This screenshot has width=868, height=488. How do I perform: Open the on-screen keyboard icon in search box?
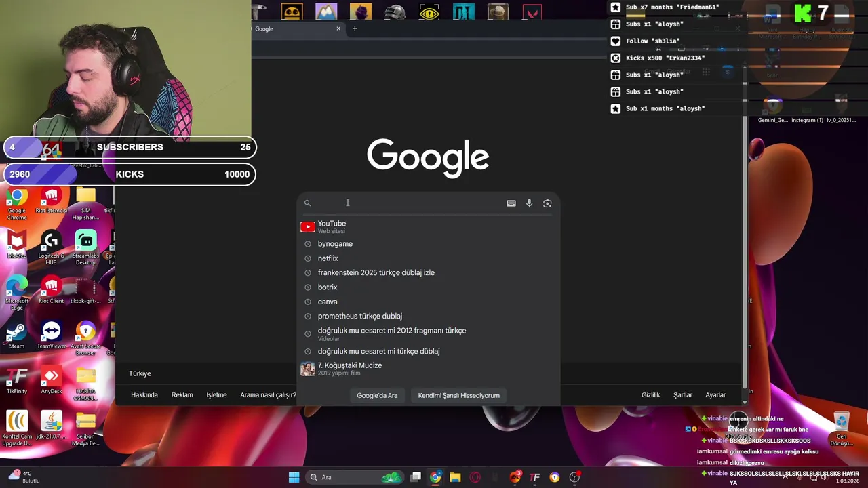click(x=511, y=203)
